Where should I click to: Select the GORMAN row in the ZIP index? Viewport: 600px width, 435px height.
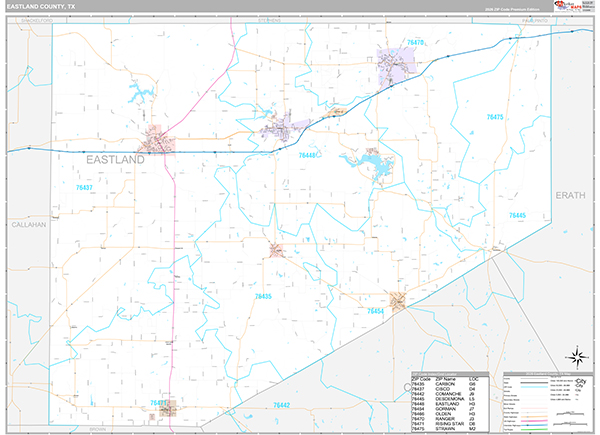(450, 409)
